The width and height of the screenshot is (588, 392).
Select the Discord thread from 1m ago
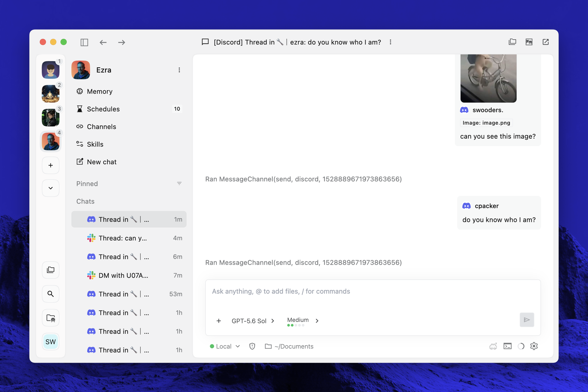click(x=129, y=219)
